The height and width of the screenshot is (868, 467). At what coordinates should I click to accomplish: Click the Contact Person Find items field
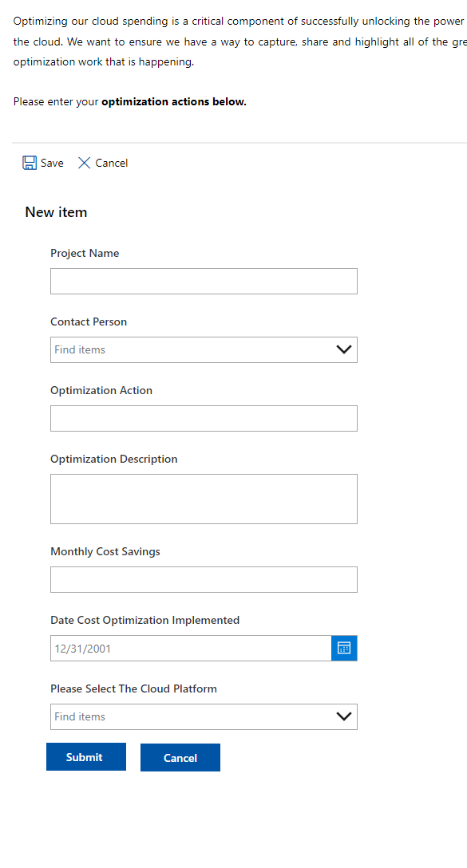pyautogui.click(x=204, y=350)
